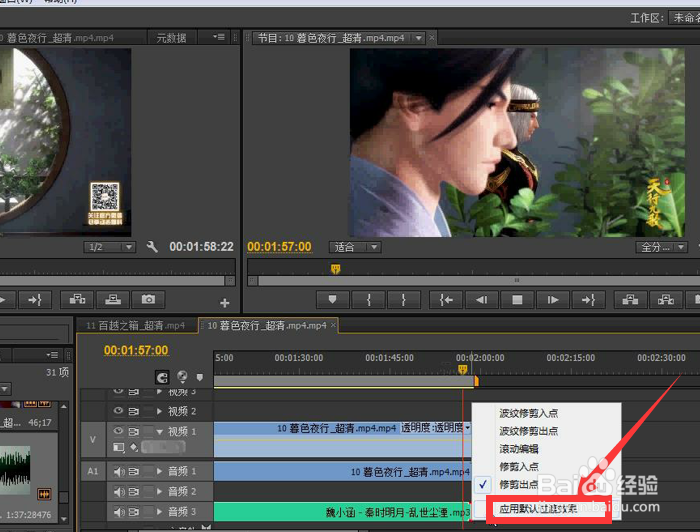Toggle track lock box on 视频 2

147,411
